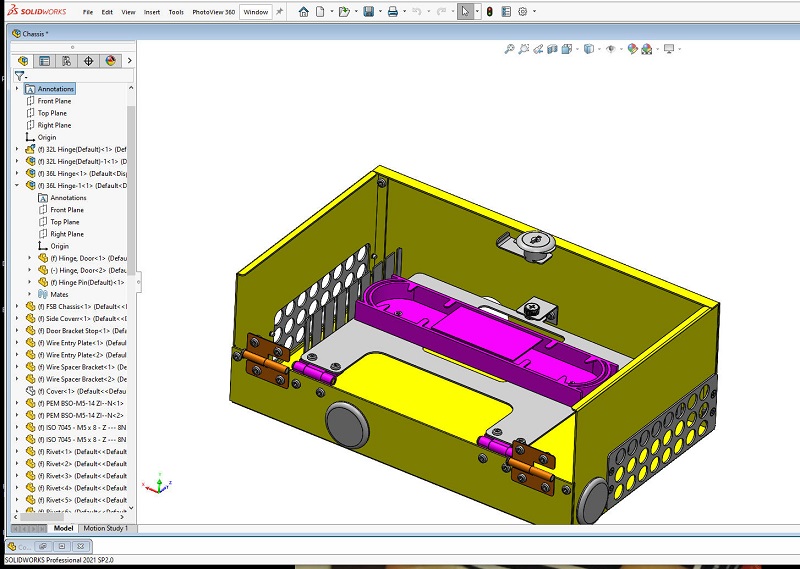Image resolution: width=800 pixels, height=569 pixels.
Task: Expand the top Annotations folder
Action: tap(17, 89)
